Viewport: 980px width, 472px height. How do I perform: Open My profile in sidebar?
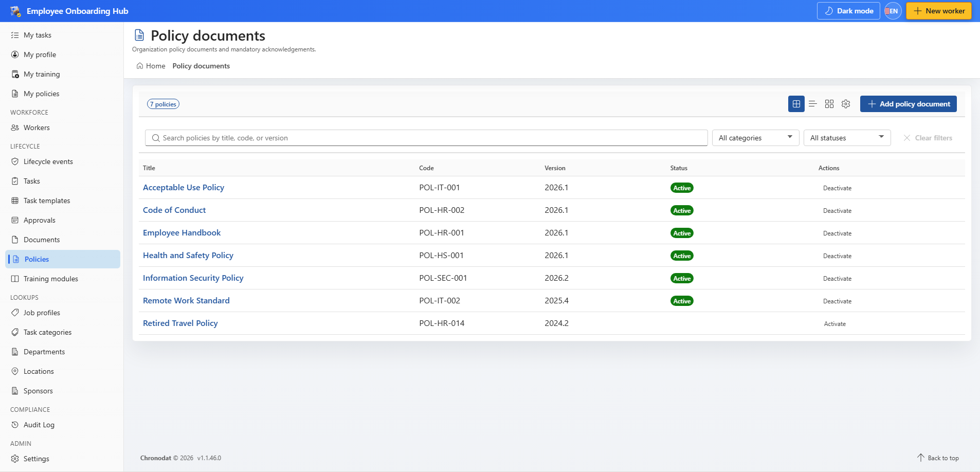pos(63,55)
